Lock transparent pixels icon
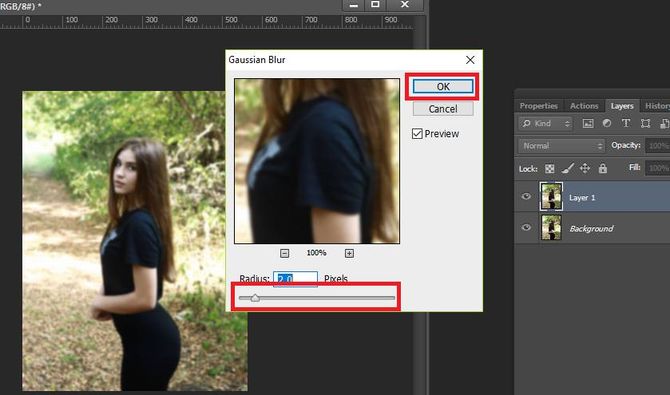Screen dimensions: 670x395 coord(550,168)
